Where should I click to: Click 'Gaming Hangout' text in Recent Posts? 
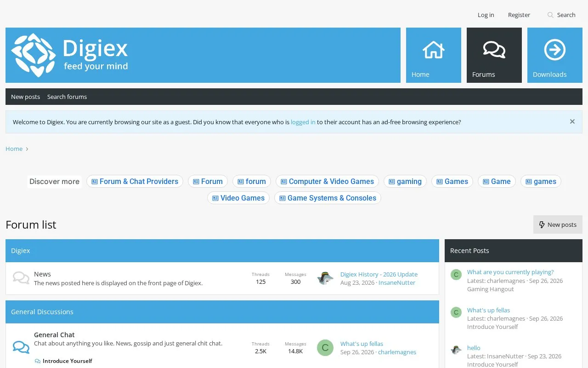tap(491, 289)
